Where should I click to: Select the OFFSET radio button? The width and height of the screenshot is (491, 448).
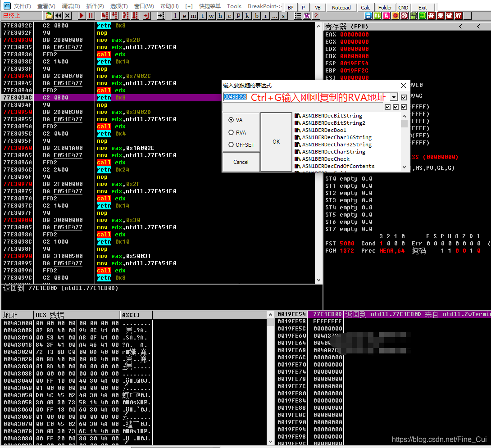[231, 145]
